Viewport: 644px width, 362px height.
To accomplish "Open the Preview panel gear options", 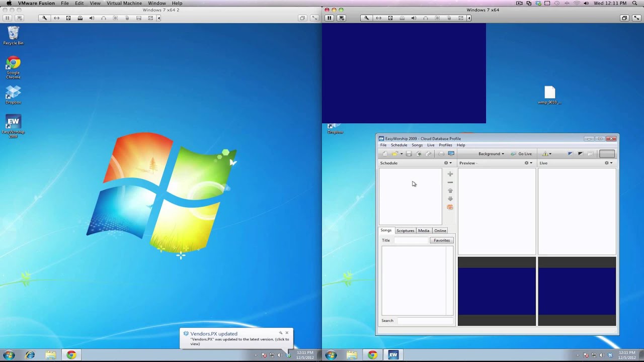I will pyautogui.click(x=528, y=163).
